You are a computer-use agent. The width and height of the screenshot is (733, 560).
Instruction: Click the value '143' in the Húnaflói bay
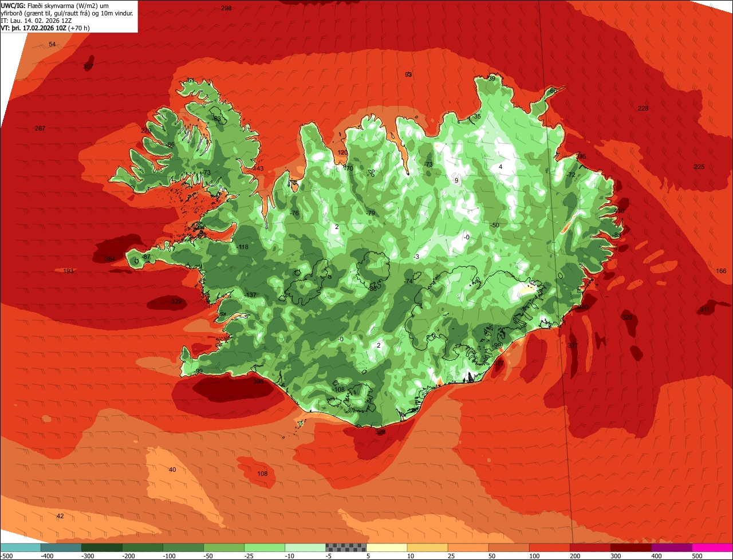[258, 169]
